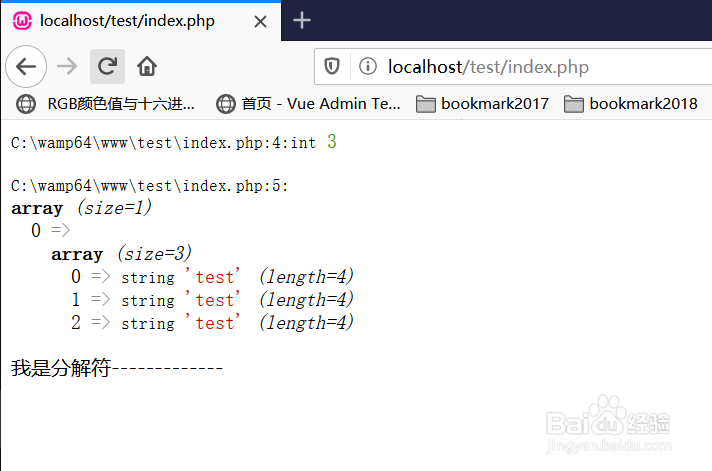Open a new tab with plus button
This screenshot has height=471, width=712.
[x=302, y=20]
